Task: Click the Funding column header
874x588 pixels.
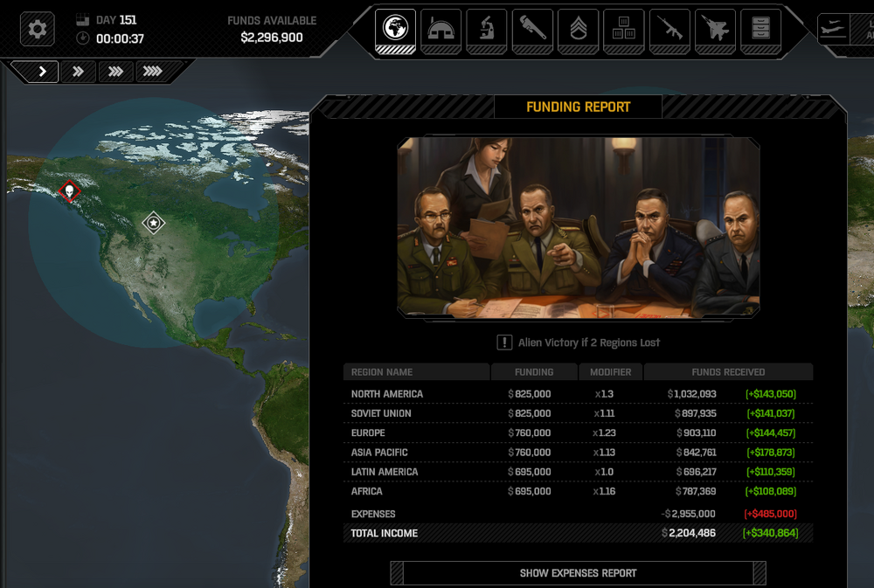Action: [x=534, y=372]
